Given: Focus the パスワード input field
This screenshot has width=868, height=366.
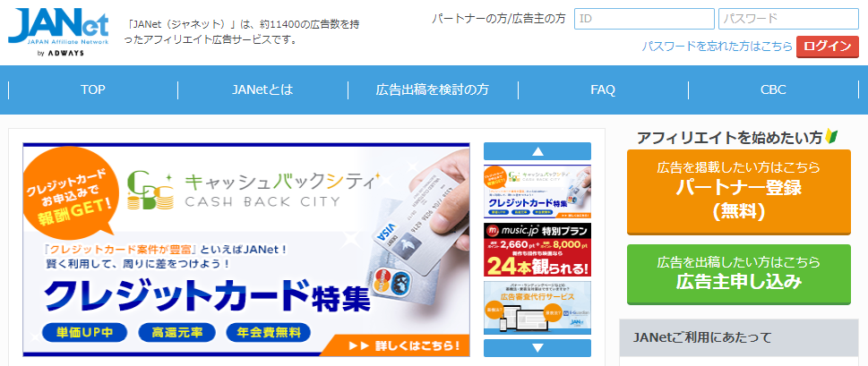Looking at the screenshot, I should [789, 19].
